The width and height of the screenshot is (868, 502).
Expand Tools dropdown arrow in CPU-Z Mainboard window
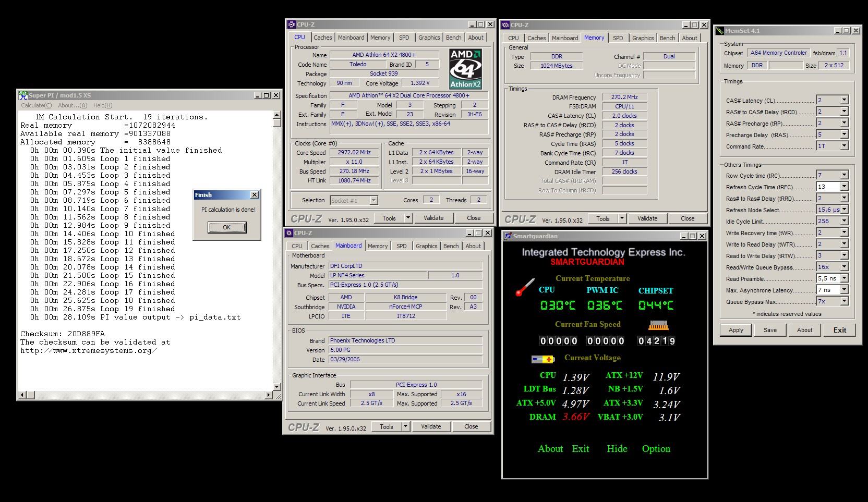405,426
